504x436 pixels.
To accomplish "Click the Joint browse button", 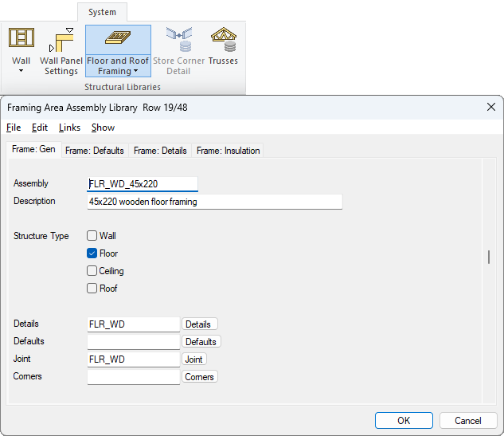I will pyautogui.click(x=194, y=359).
